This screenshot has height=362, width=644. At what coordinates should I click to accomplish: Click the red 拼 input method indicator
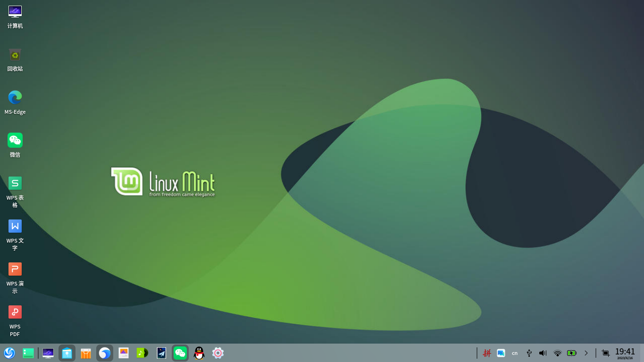pos(487,353)
